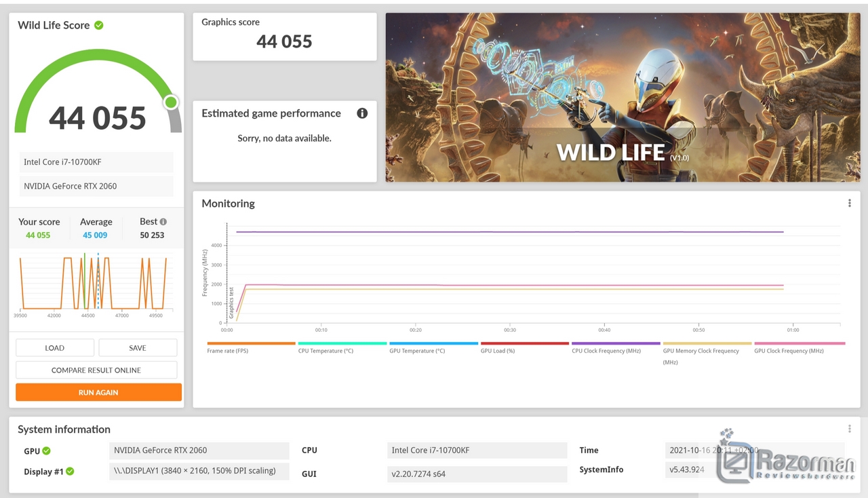Toggle the Frame rate (FPS) legend series
This screenshot has width=868, height=498.
[251, 347]
